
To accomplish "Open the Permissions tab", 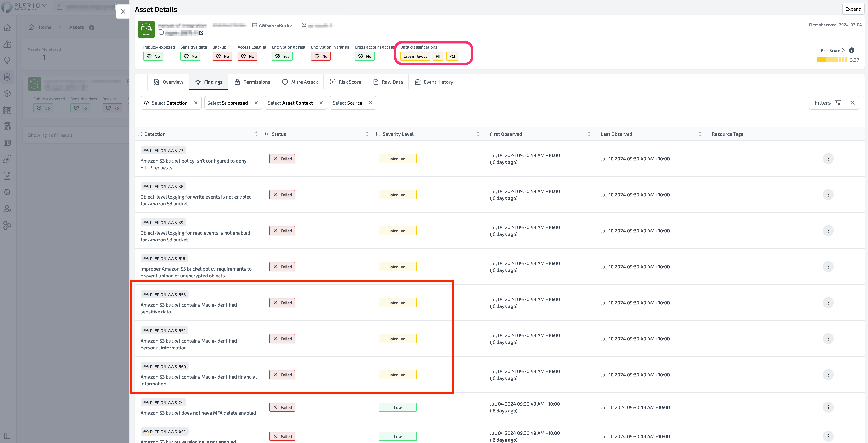I will [252, 82].
